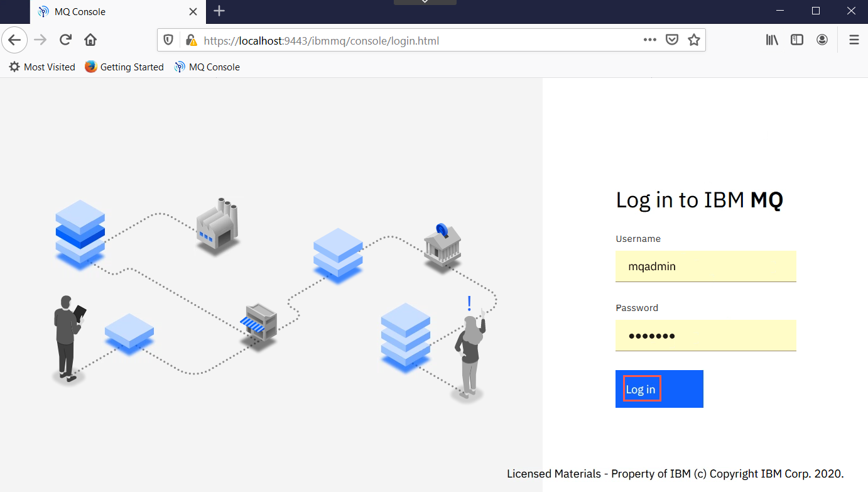Toggle the sidebar view icon

click(x=797, y=40)
